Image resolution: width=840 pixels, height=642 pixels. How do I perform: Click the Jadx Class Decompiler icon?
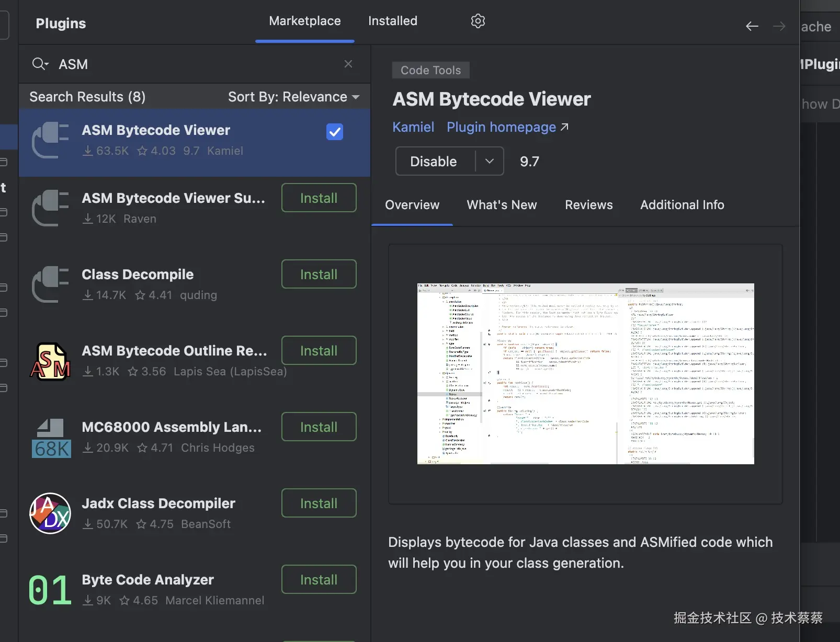click(x=50, y=513)
